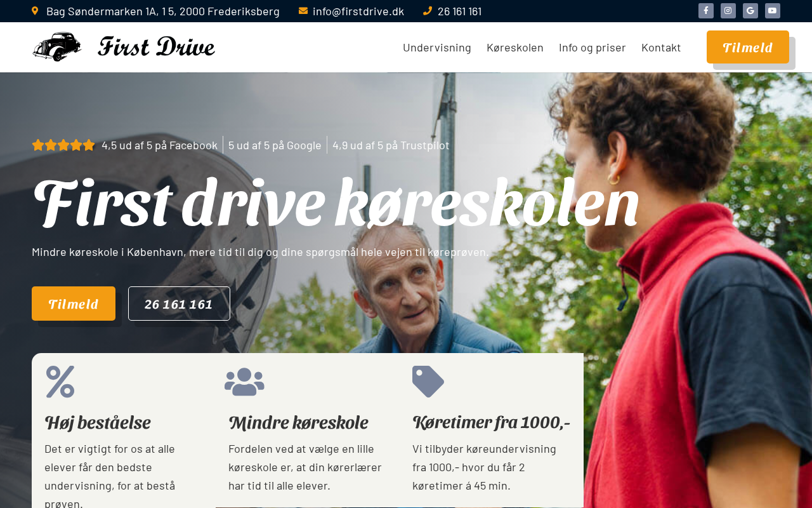Open the Instagram social icon
The height and width of the screenshot is (508, 812).
728,11
